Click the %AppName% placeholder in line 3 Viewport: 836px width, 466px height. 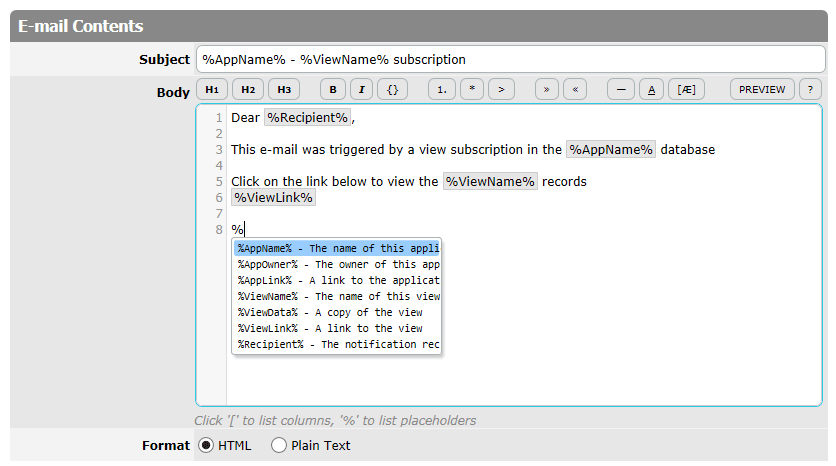[611, 150]
